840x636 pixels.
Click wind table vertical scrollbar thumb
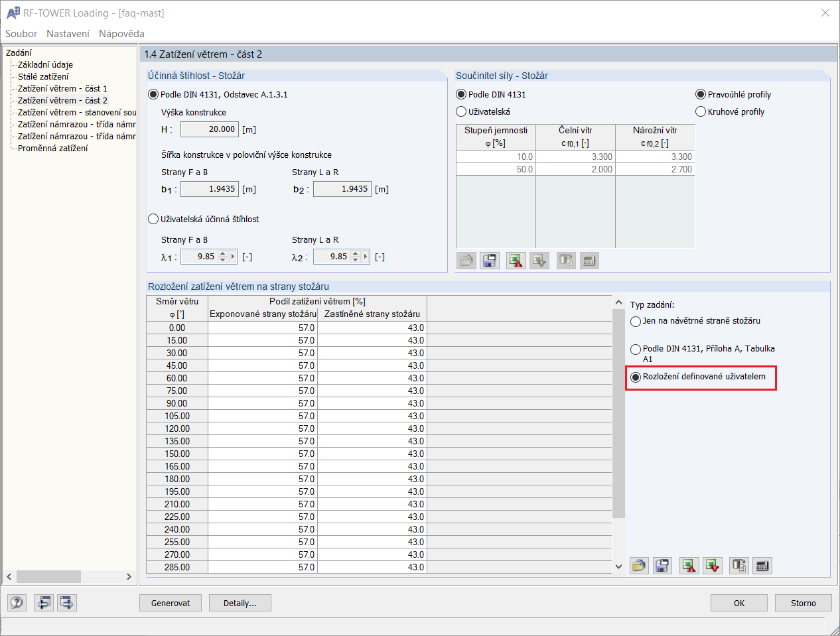coord(619,414)
